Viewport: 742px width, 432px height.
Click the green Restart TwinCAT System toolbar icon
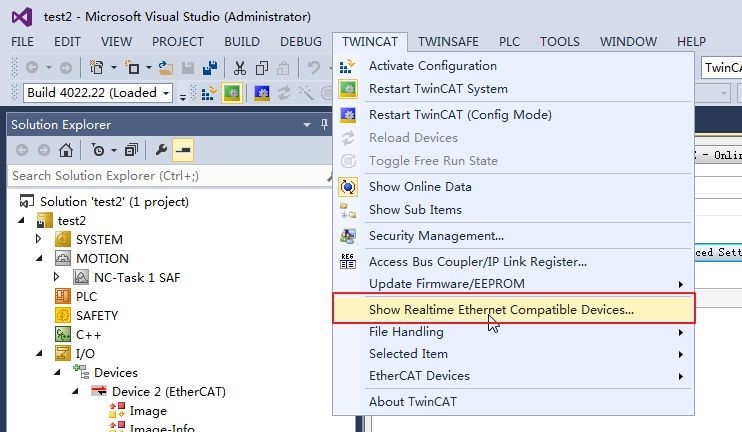click(232, 93)
